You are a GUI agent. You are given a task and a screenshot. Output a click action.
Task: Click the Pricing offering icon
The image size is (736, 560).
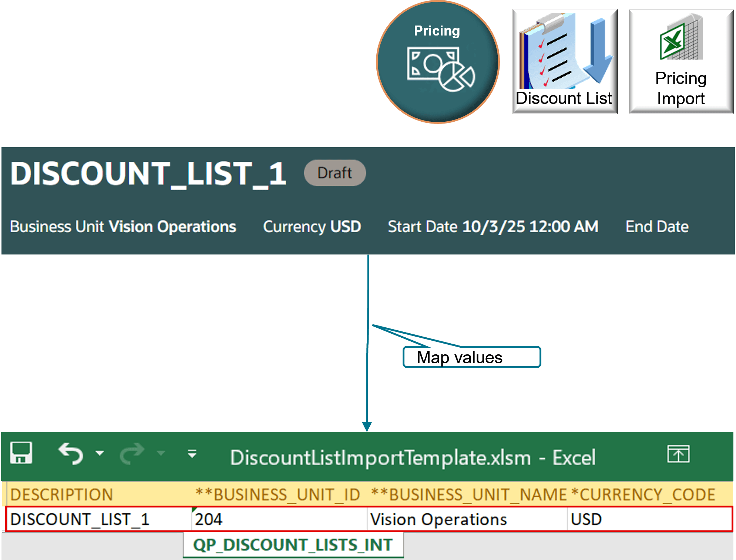tap(438, 62)
